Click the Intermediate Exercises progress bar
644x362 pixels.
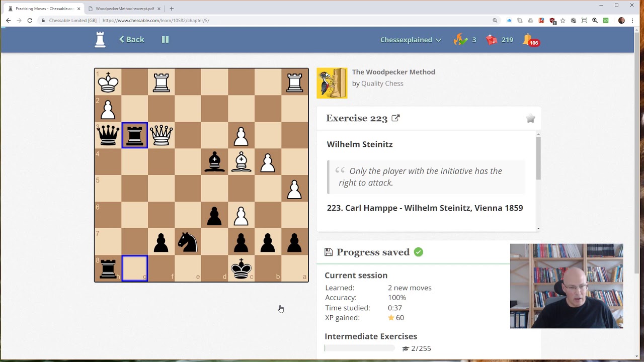click(360, 348)
